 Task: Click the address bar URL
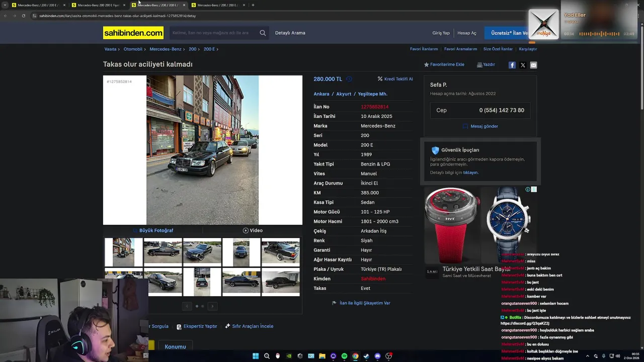pyautogui.click(x=118, y=16)
